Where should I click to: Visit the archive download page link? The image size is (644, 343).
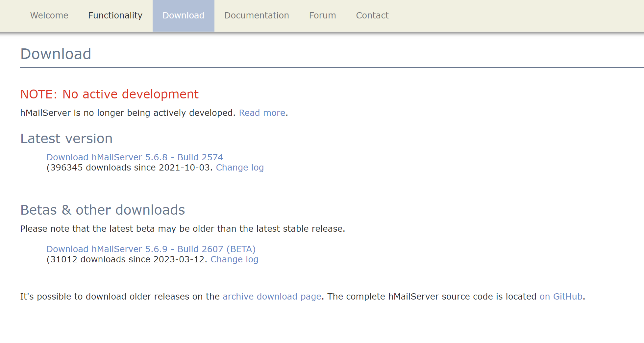tap(272, 297)
